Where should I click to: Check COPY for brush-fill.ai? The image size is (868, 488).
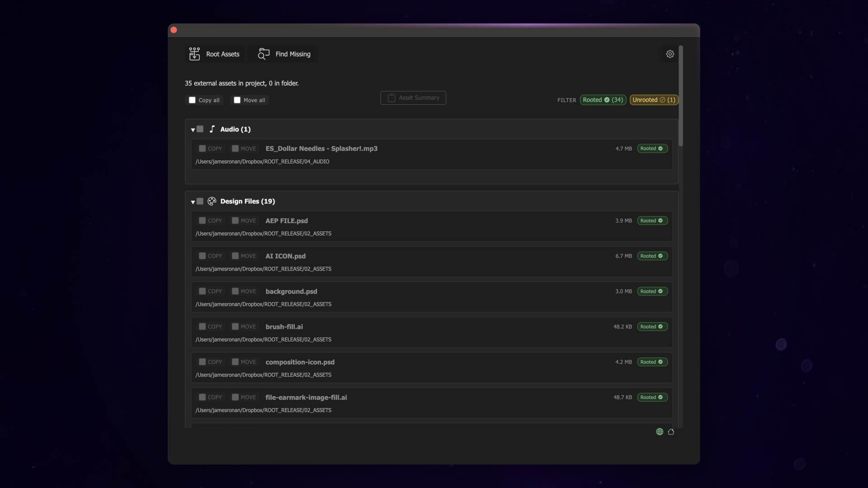[x=202, y=327]
